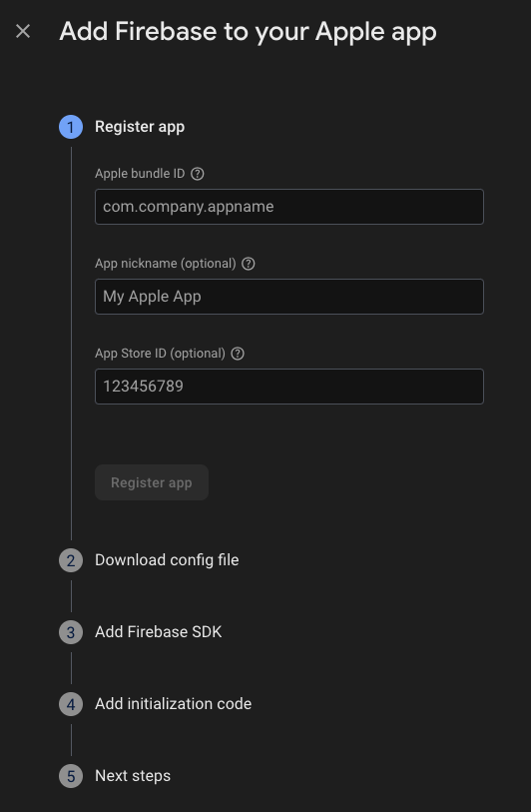Focus the App nickname input field

[289, 297]
